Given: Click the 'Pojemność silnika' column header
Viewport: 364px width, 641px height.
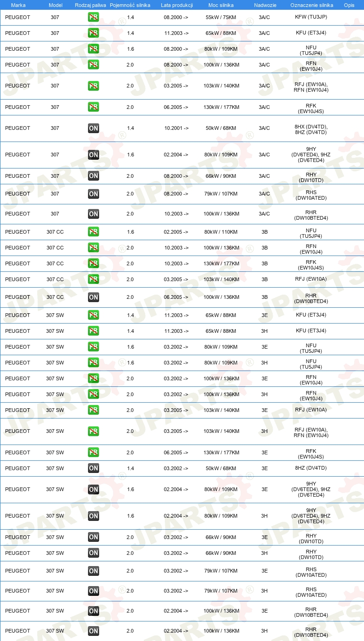Looking at the screenshot, I should point(130,5).
